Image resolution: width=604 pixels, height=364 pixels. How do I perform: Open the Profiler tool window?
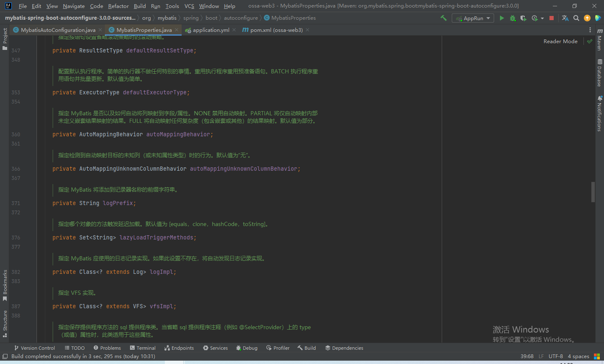pyautogui.click(x=278, y=348)
